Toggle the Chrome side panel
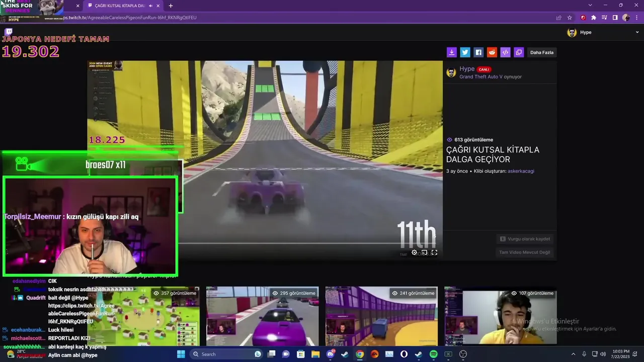This screenshot has height=362, width=644. coord(615,18)
